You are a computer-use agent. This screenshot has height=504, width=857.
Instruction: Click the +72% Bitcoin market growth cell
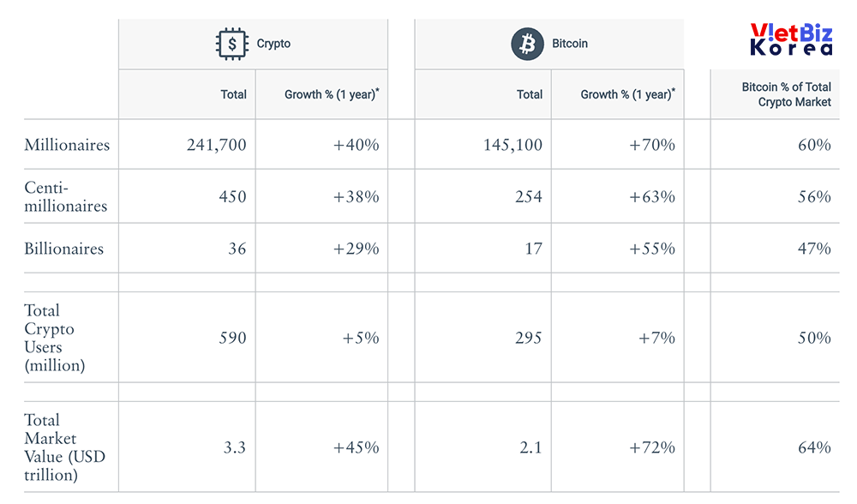(x=652, y=447)
